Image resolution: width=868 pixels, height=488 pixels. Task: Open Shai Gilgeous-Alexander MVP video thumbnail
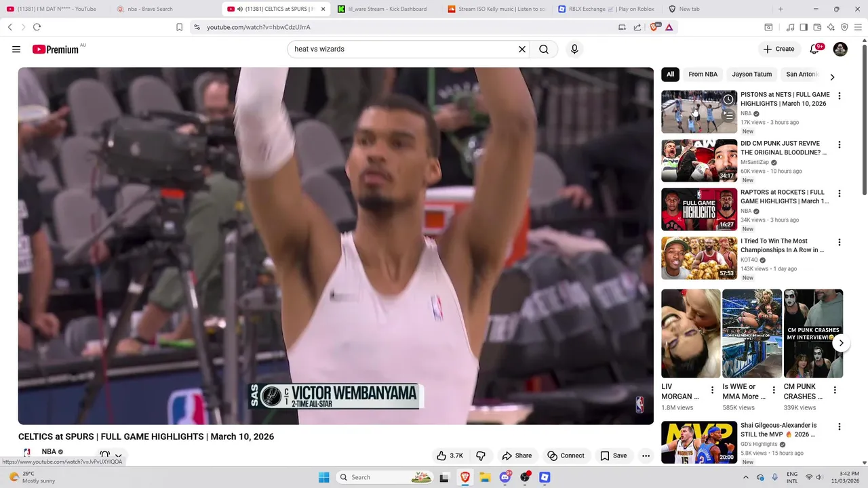(x=699, y=443)
